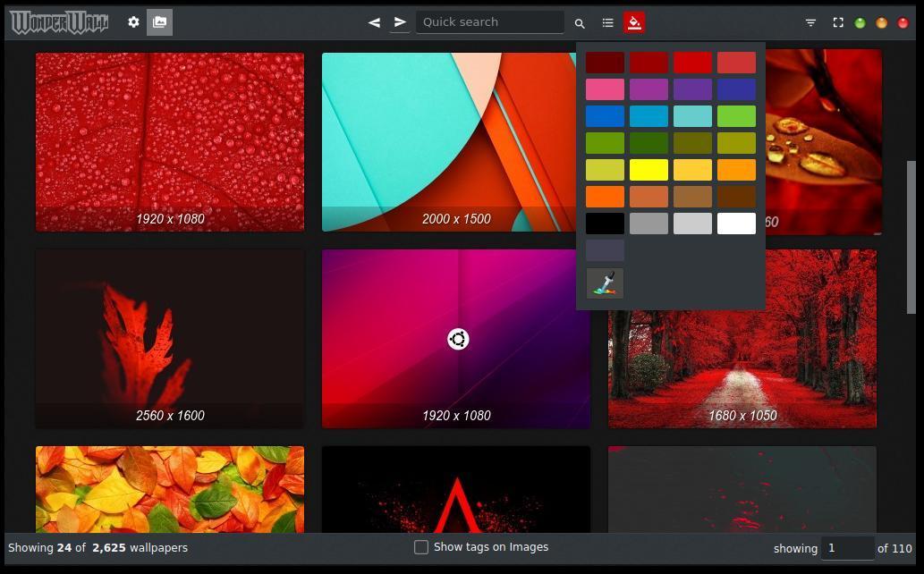Image resolution: width=924 pixels, height=574 pixels.
Task: Open the sort filter icon
Action: click(810, 22)
